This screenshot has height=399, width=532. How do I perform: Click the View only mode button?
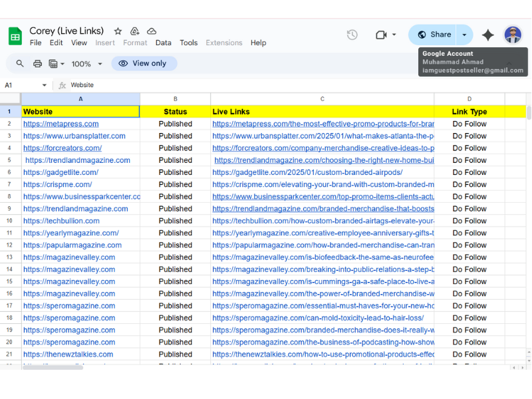(144, 63)
